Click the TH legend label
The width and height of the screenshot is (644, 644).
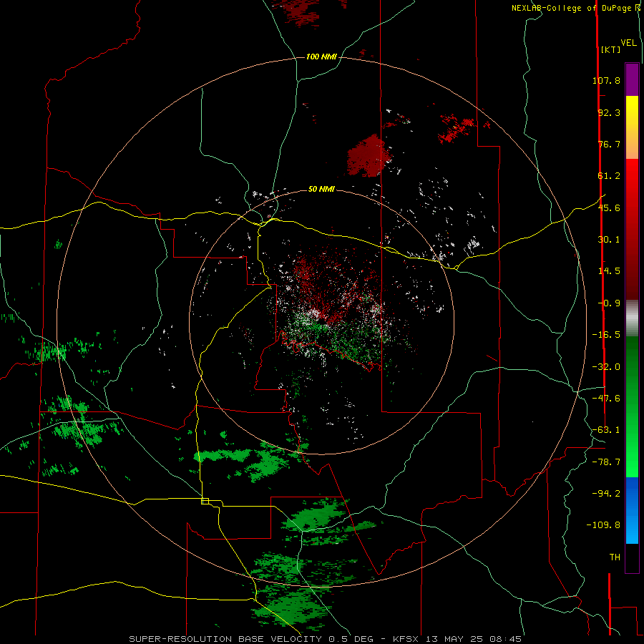[615, 557]
